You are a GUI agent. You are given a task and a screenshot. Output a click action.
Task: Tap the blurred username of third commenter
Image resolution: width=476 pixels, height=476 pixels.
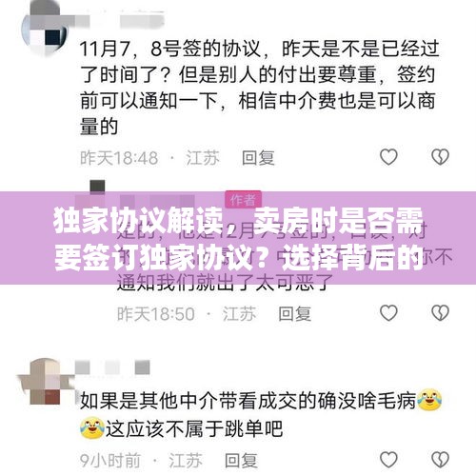pos(112,367)
